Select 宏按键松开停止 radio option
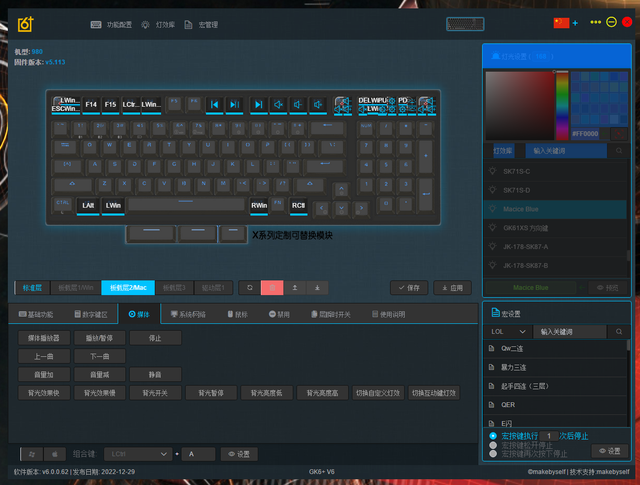This screenshot has width=640, height=485. [493, 445]
